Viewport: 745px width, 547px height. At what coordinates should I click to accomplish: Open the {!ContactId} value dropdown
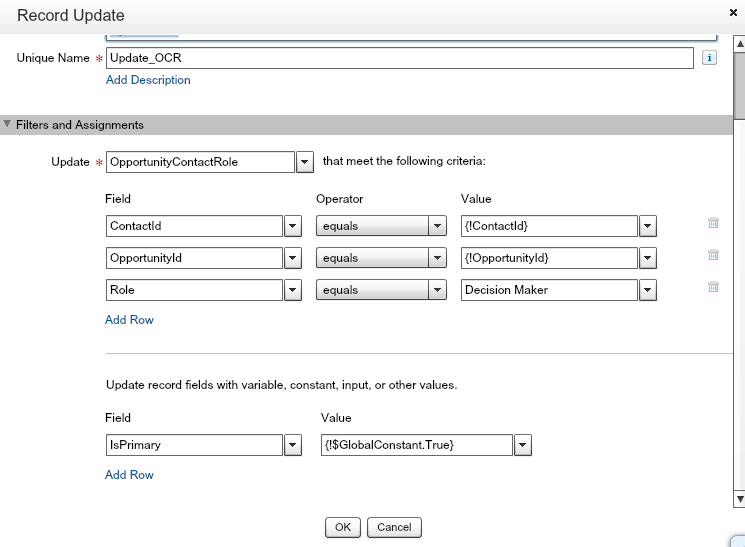(648, 226)
